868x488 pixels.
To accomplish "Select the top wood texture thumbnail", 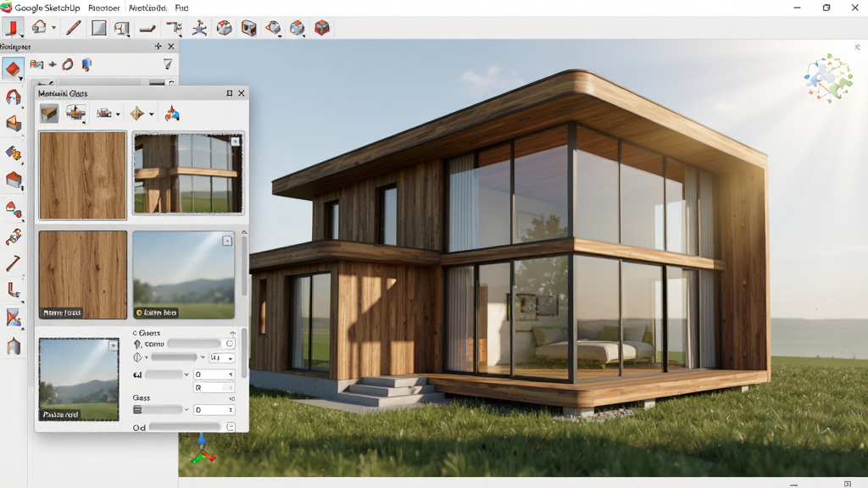I will click(x=82, y=175).
